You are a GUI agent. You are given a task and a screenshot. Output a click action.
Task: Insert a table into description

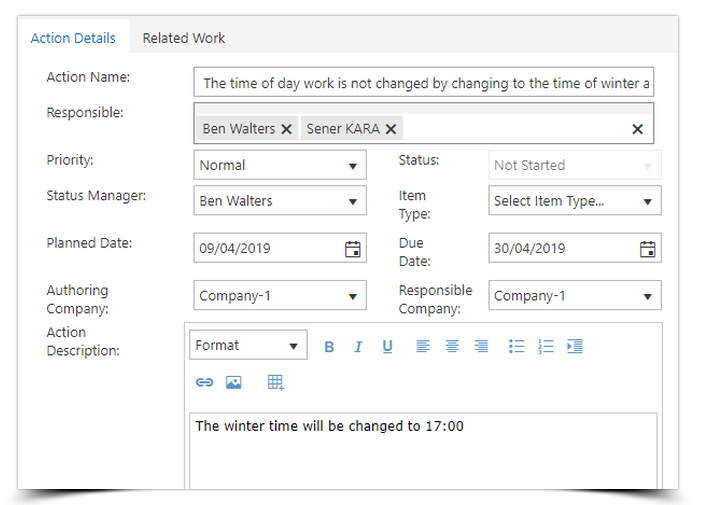(276, 382)
